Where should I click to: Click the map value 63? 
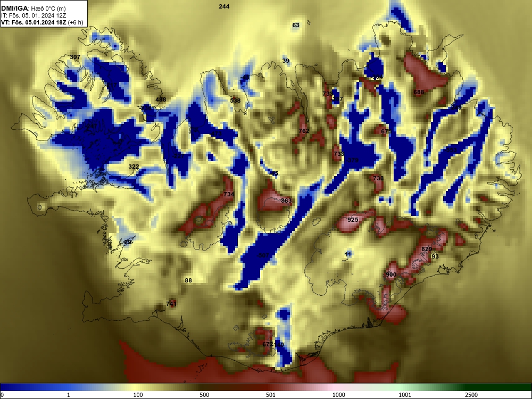tap(296, 25)
